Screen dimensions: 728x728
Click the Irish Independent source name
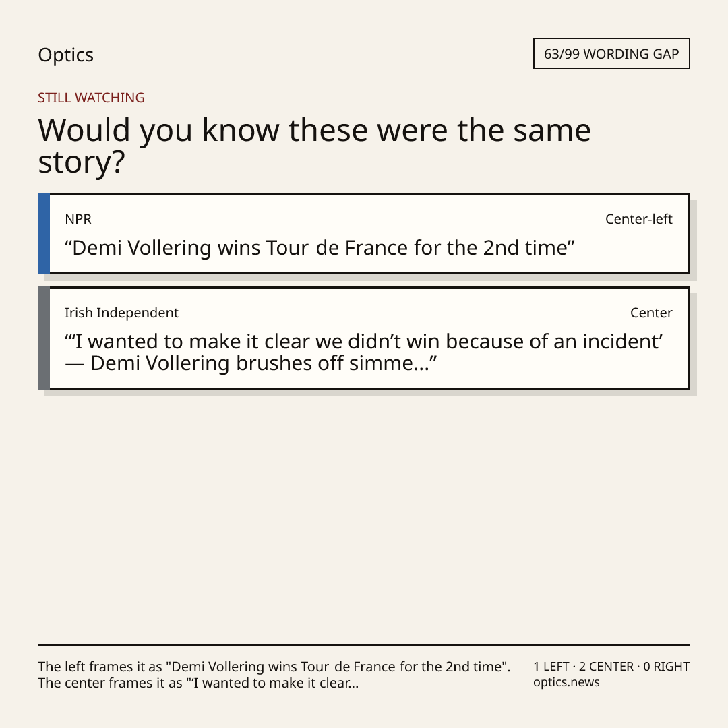click(121, 313)
